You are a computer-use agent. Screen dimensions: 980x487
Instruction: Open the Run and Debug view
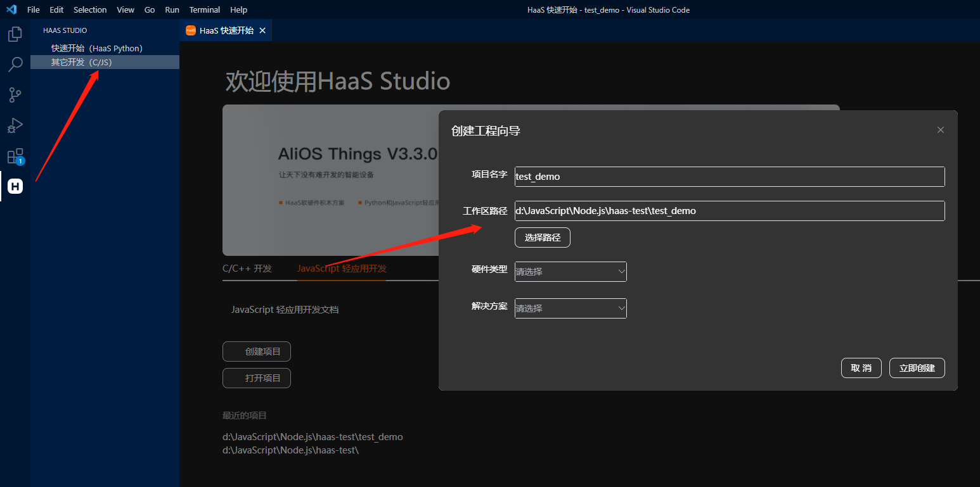[x=15, y=125]
